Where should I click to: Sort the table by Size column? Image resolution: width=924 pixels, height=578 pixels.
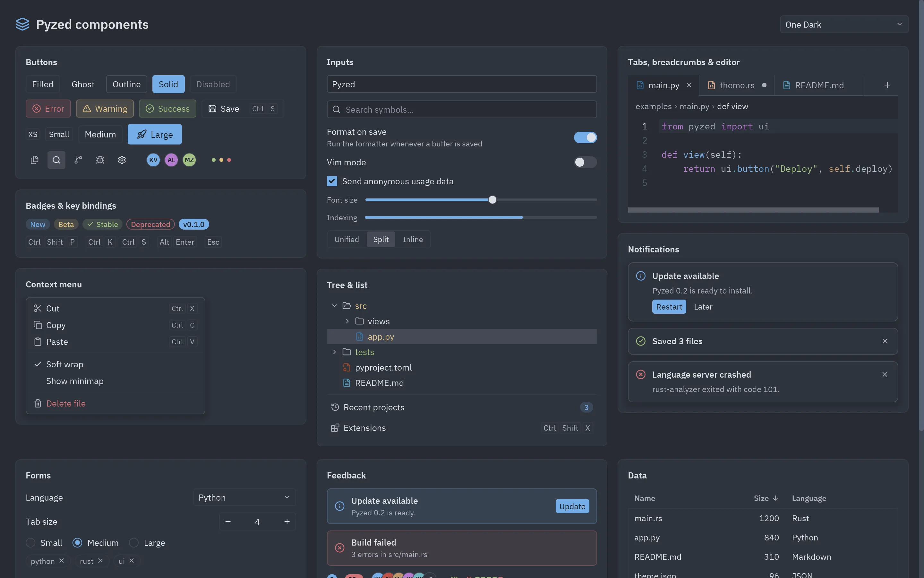pos(766,498)
